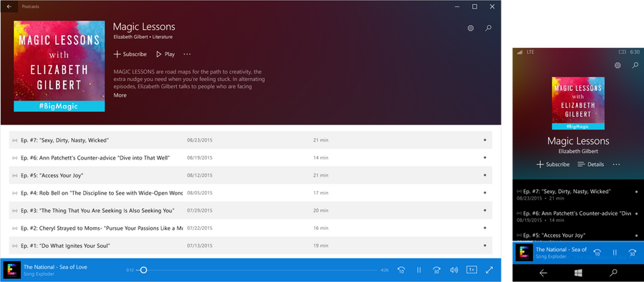The height and width of the screenshot is (282, 644).
Task: Open settings gear in desktop window header
Action: [x=471, y=29]
